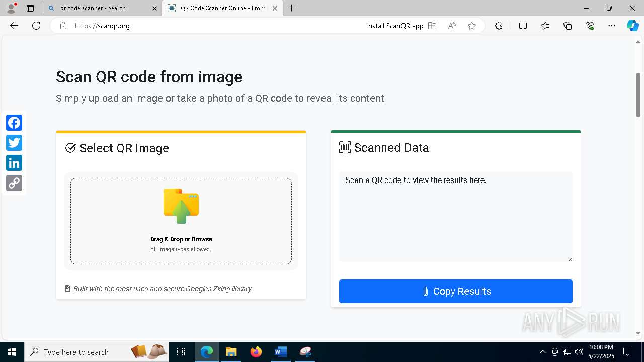The image size is (644, 362).
Task: Open the Extensions puzzle icon
Action: (499, 26)
